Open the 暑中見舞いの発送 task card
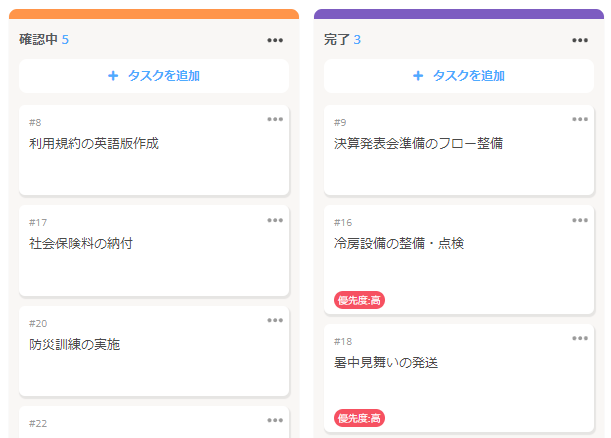611x438 pixels. point(459,378)
